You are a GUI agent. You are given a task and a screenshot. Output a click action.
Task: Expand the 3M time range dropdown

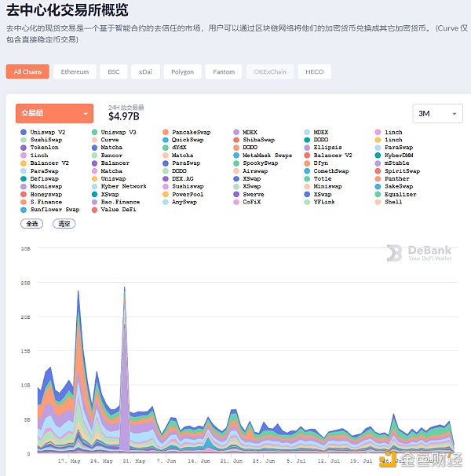click(438, 113)
